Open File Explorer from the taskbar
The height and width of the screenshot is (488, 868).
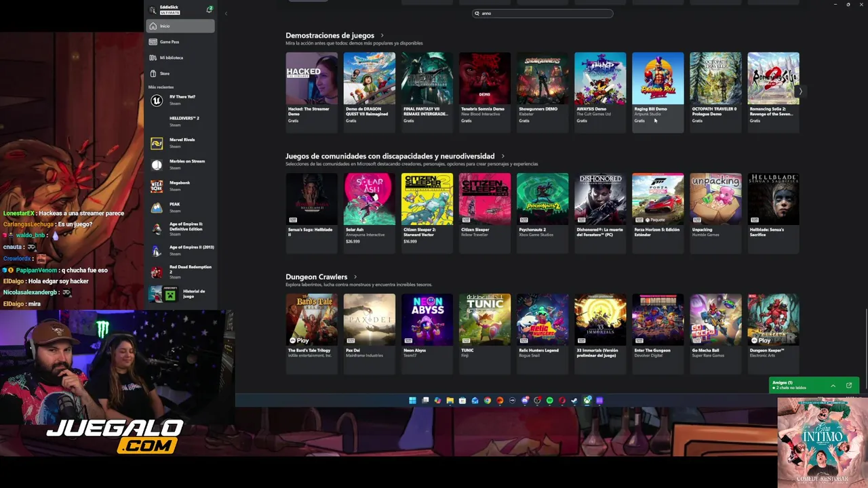450,401
